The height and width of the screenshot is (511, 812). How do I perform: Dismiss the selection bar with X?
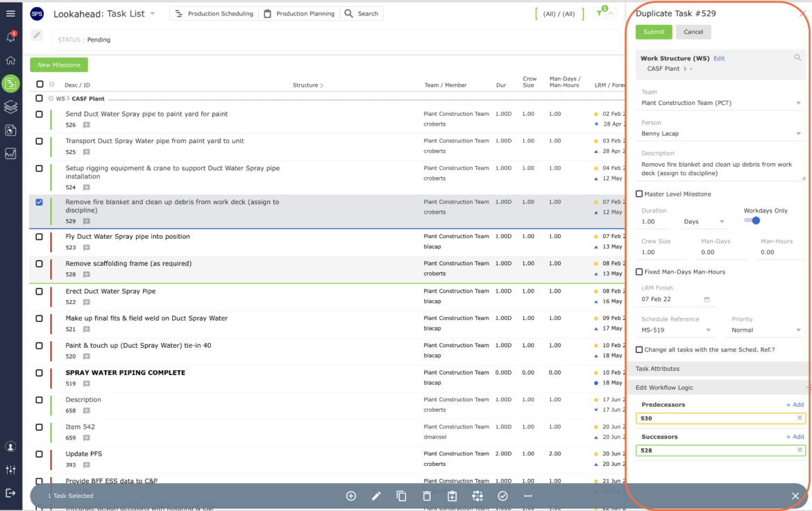tap(795, 496)
